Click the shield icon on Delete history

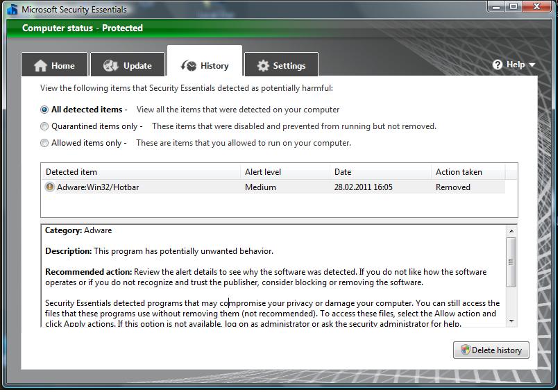465,350
